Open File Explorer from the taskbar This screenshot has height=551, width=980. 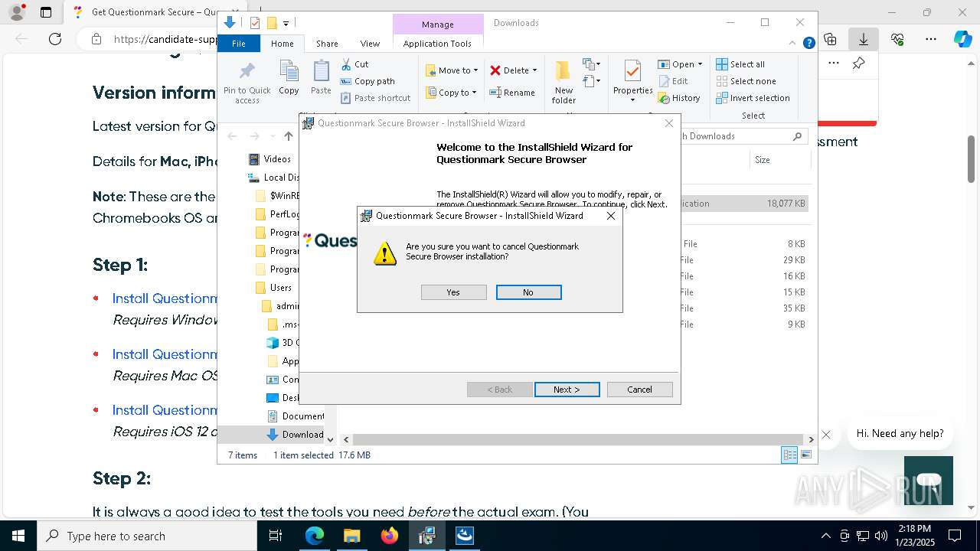click(x=352, y=536)
